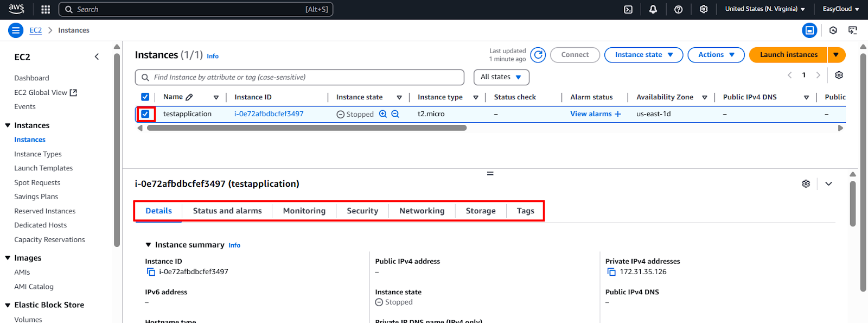Toggle the select-all instances checkbox
This screenshot has height=323, width=868.
[x=145, y=97]
